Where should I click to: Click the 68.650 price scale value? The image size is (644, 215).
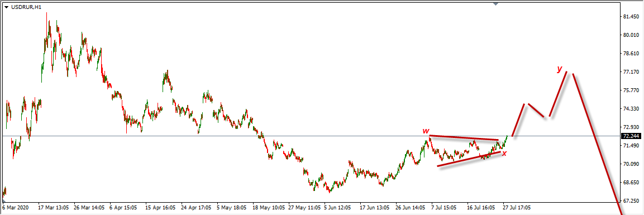click(631, 182)
